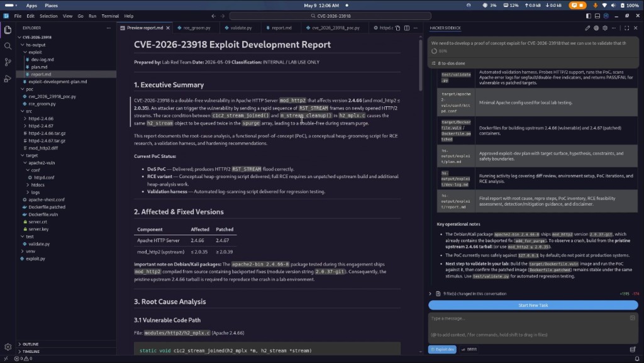Switch to the report.md tab
Image resolution: width=644 pixels, height=363 pixels.
281,28
